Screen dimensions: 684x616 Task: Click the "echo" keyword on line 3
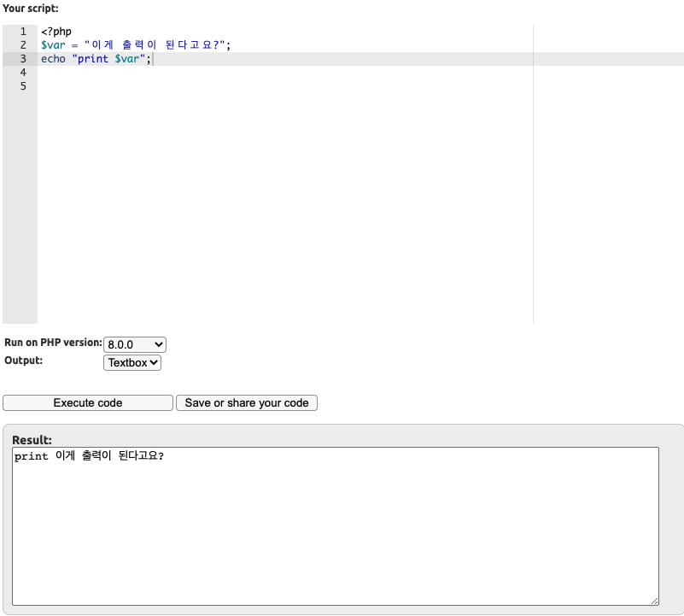[53, 58]
